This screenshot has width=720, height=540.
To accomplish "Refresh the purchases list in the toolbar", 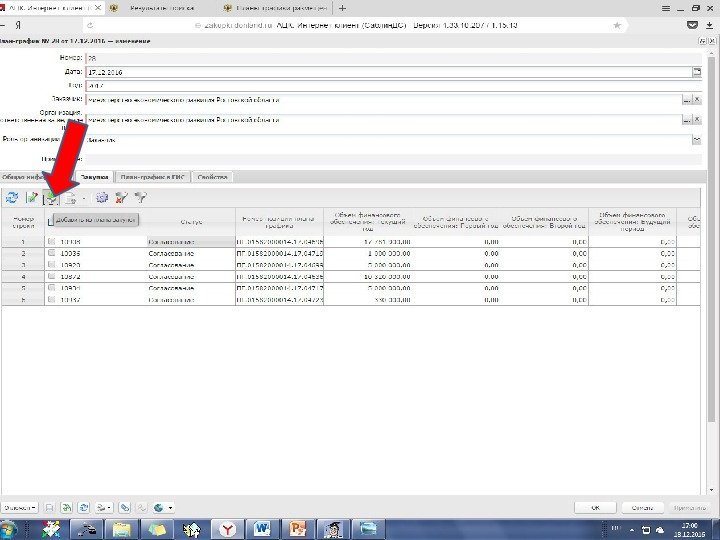I will coord(12,198).
